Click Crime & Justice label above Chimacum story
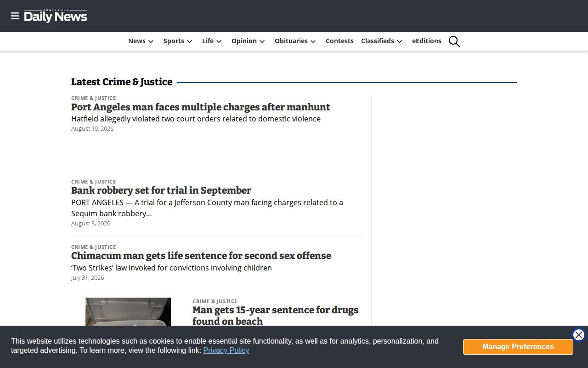The image size is (588, 368). pyautogui.click(x=94, y=247)
